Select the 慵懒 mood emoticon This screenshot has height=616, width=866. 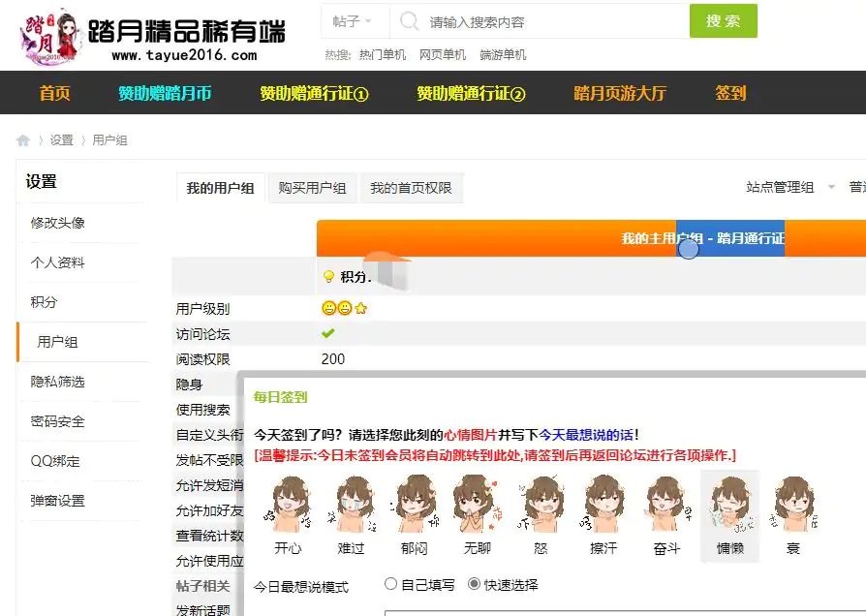730,505
